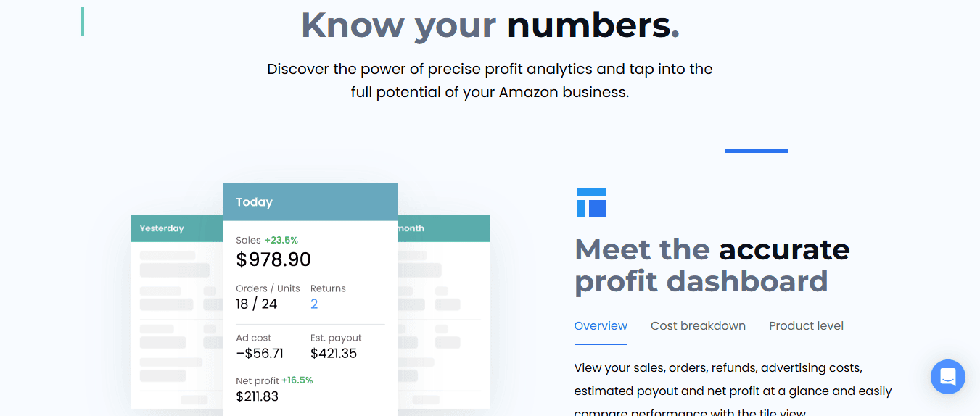Click the $421.35 estimated payout value
This screenshot has width=980, height=416.
pyautogui.click(x=334, y=354)
